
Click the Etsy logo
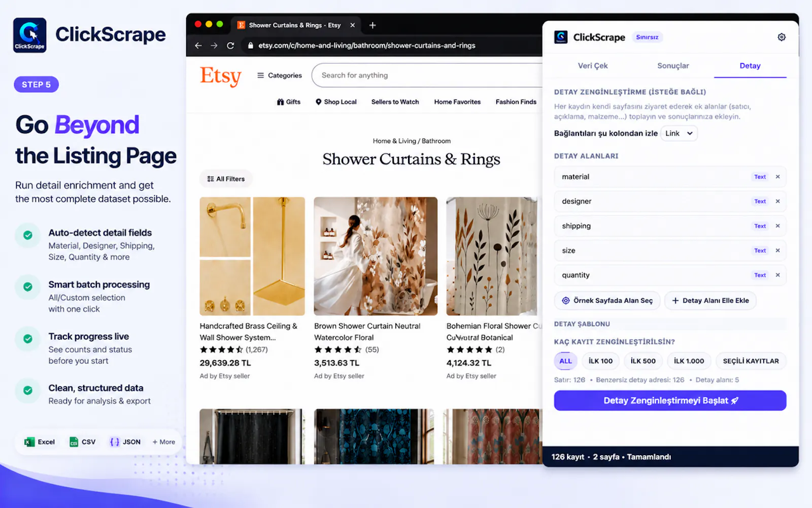(220, 76)
